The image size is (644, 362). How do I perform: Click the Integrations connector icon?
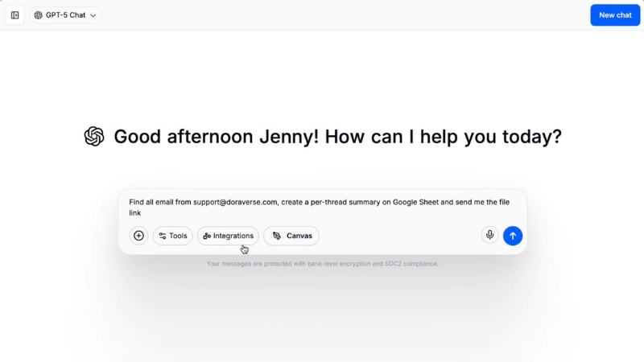coord(207,236)
